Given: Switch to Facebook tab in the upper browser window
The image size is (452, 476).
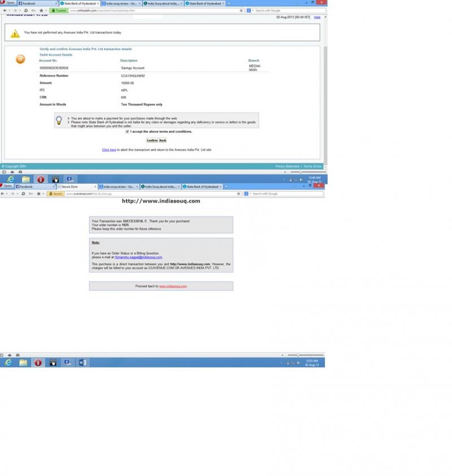Looking at the screenshot, I should pyautogui.click(x=36, y=3).
